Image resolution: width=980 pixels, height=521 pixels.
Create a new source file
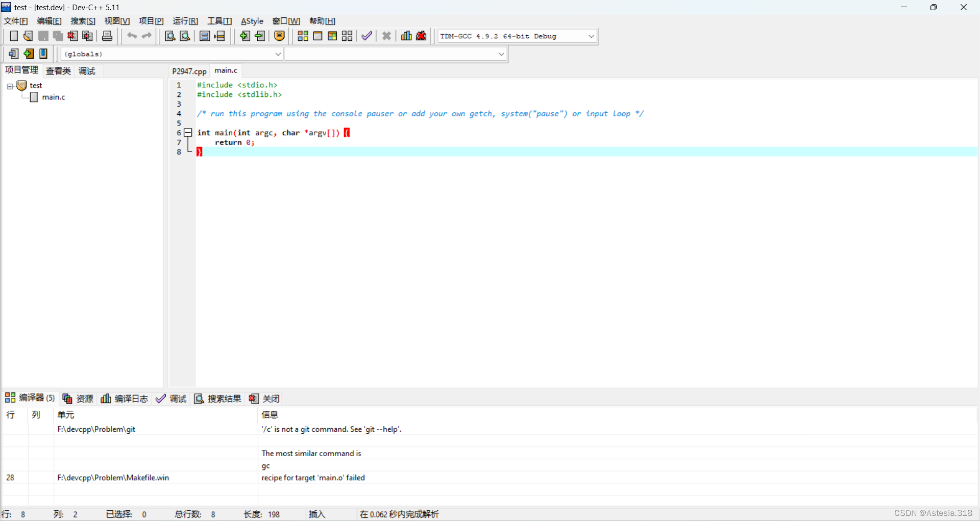[x=13, y=36]
